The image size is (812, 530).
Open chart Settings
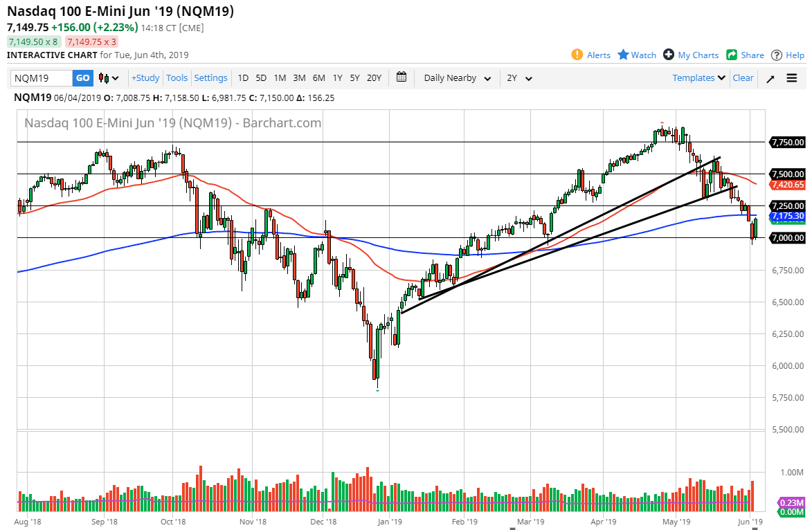pyautogui.click(x=210, y=78)
